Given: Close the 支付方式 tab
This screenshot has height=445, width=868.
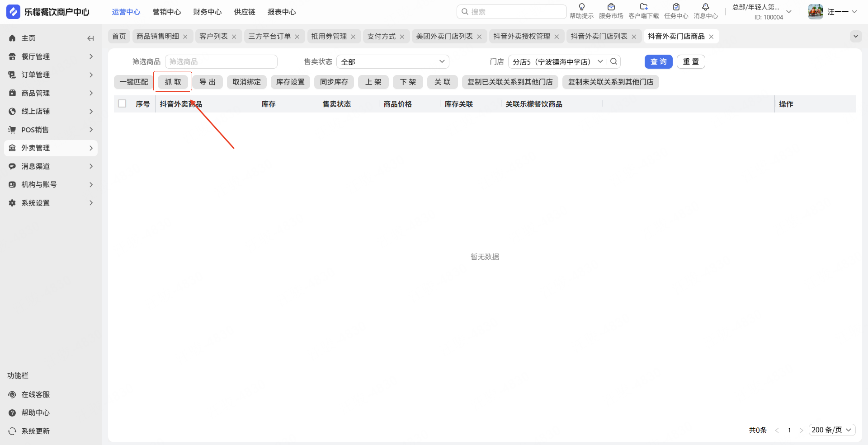Looking at the screenshot, I should coord(402,37).
